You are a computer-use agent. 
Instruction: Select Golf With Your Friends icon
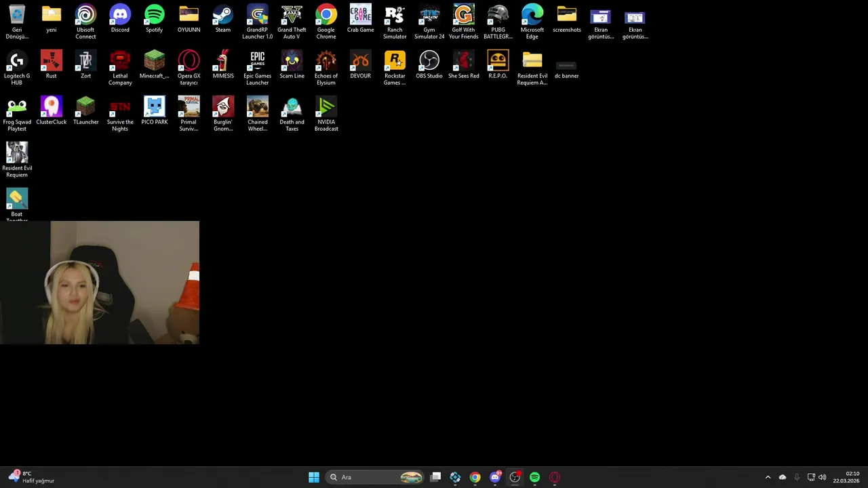click(x=463, y=22)
